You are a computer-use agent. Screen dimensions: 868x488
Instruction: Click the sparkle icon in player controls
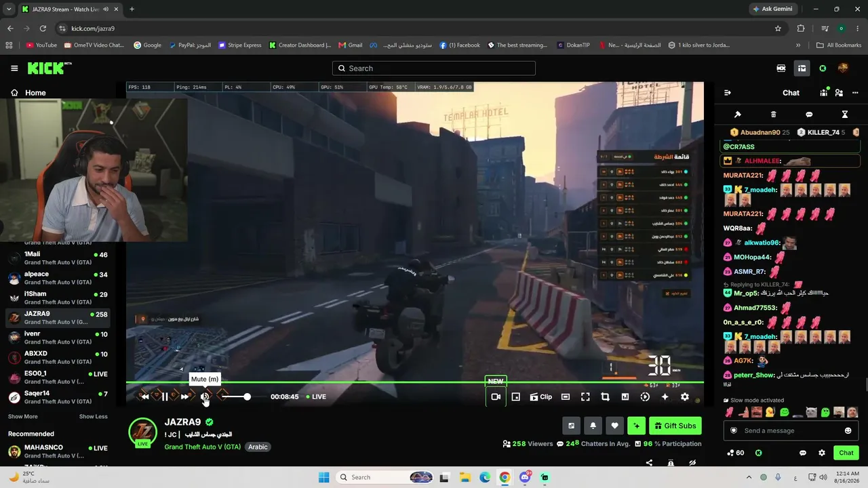[665, 396]
